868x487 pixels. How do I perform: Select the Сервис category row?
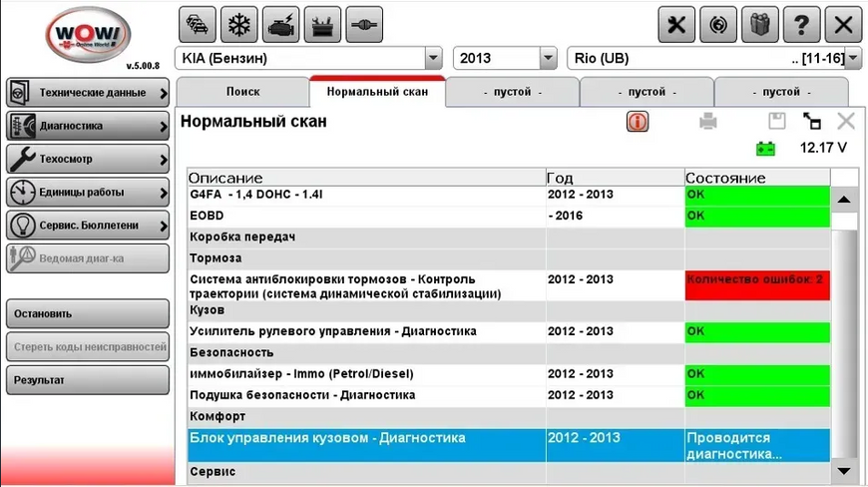509,472
